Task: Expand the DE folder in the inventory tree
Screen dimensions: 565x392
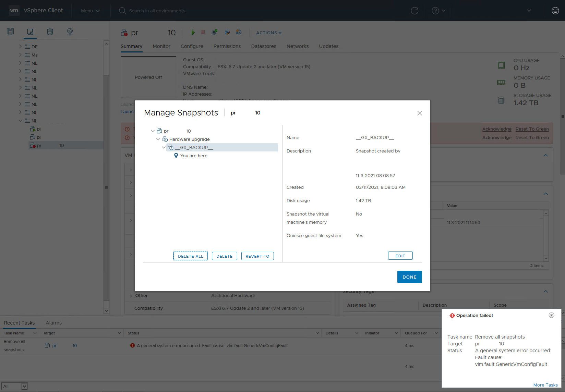Action: [20, 46]
